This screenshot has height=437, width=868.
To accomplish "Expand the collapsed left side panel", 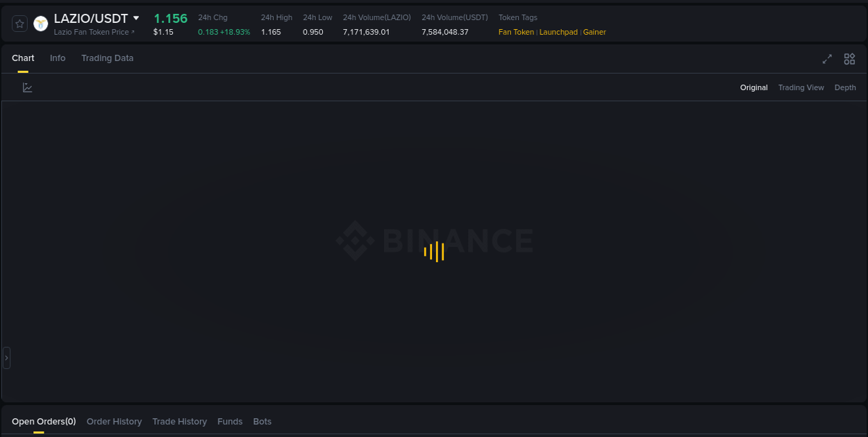I will point(6,357).
